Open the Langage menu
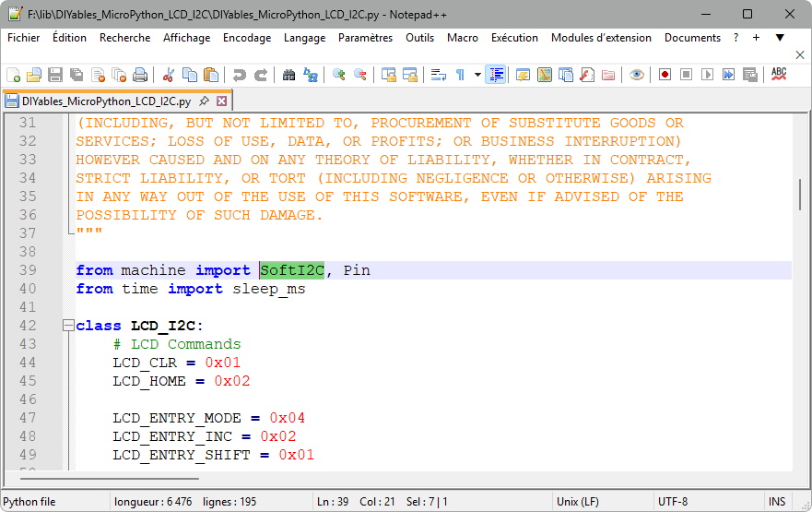Image resolution: width=812 pixels, height=512 pixels. (x=304, y=38)
